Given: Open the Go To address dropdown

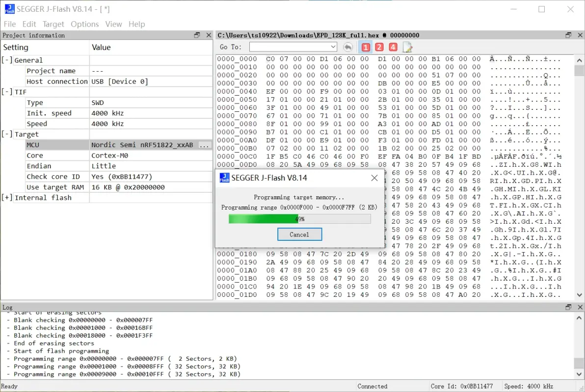Looking at the screenshot, I should click(x=333, y=47).
